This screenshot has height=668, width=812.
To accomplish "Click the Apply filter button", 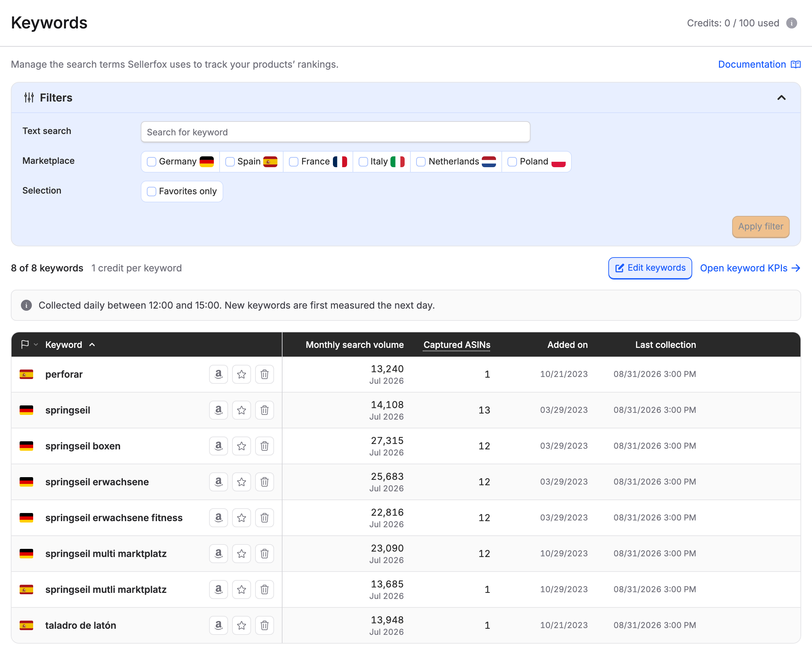I will click(x=761, y=227).
